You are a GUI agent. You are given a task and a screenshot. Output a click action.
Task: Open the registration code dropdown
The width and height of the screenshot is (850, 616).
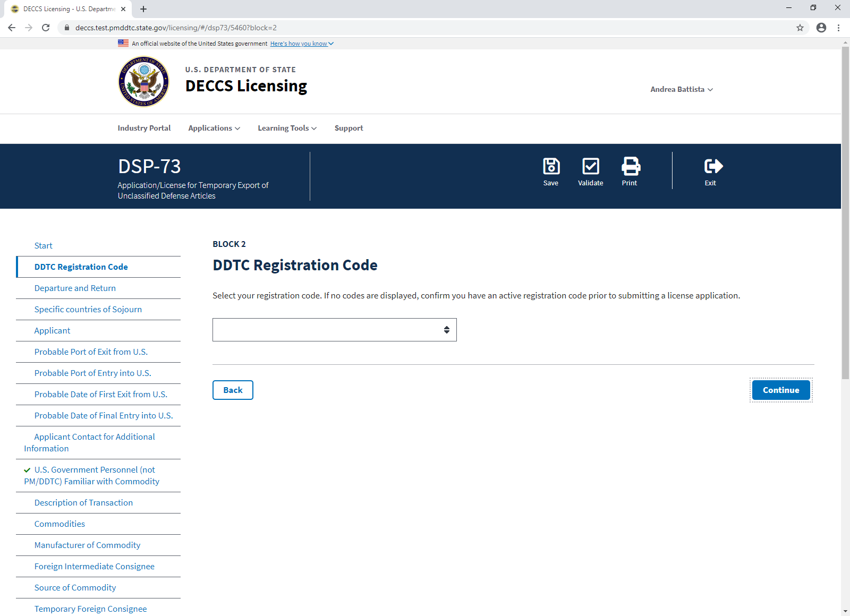(x=335, y=330)
